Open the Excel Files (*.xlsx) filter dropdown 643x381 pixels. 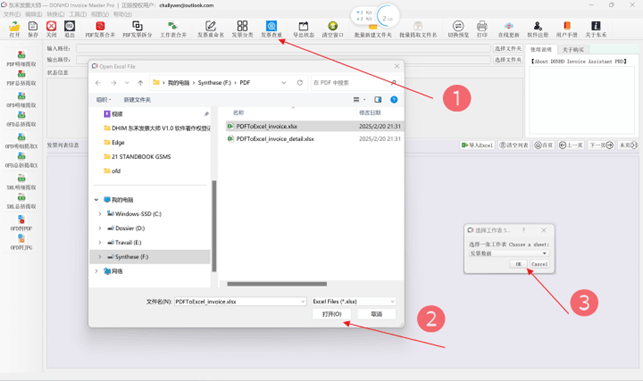[x=353, y=301]
